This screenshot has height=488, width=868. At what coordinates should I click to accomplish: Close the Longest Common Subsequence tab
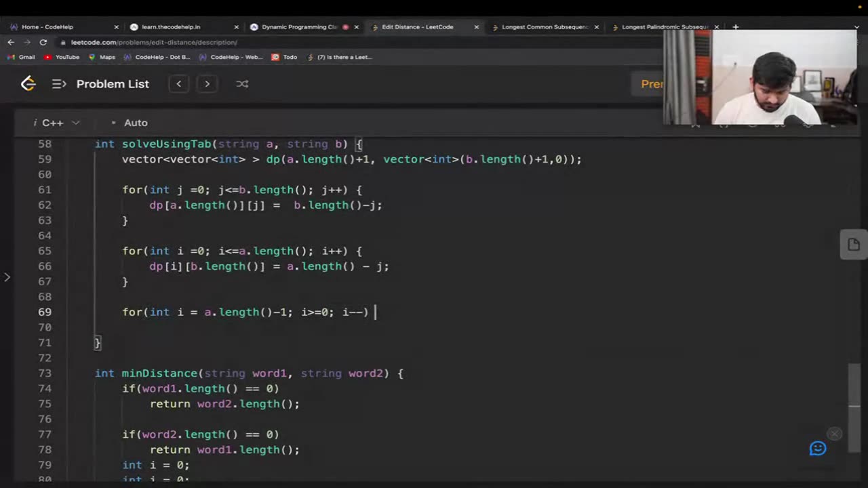(x=596, y=27)
